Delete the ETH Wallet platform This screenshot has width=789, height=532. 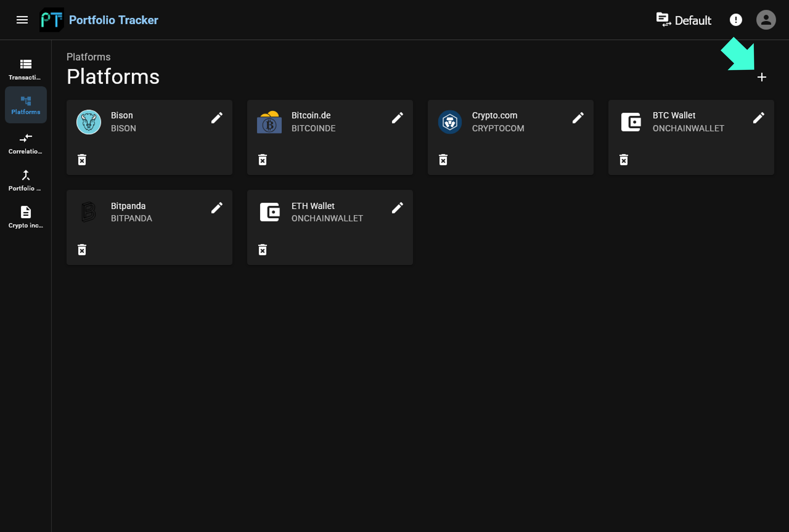262,250
